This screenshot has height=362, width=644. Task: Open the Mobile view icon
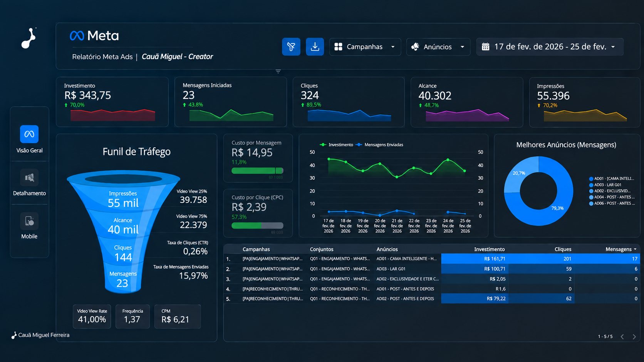[29, 221]
